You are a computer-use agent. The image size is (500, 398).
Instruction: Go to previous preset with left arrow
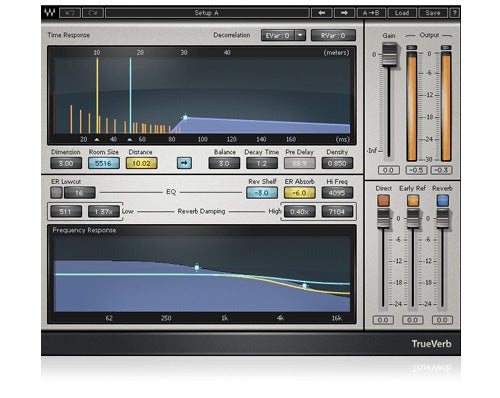[x=322, y=13]
